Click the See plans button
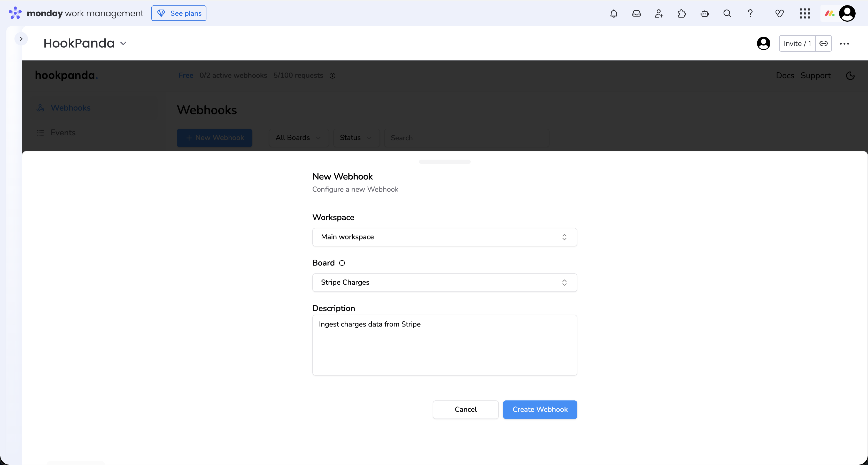The image size is (868, 465). 179,13
